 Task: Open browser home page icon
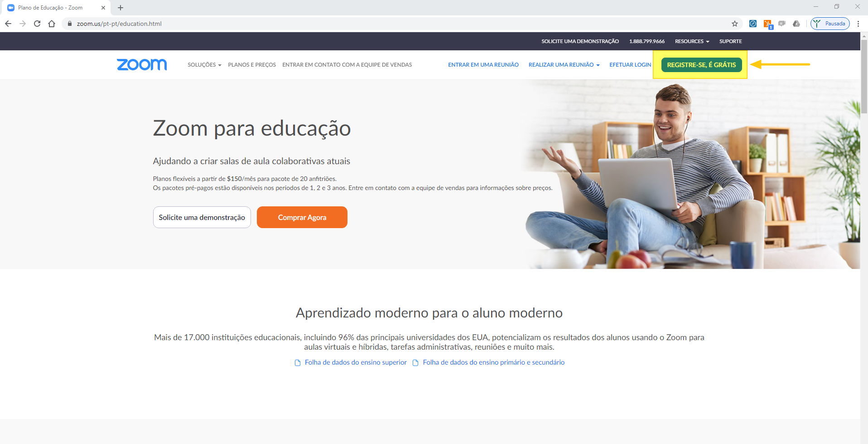click(x=52, y=24)
